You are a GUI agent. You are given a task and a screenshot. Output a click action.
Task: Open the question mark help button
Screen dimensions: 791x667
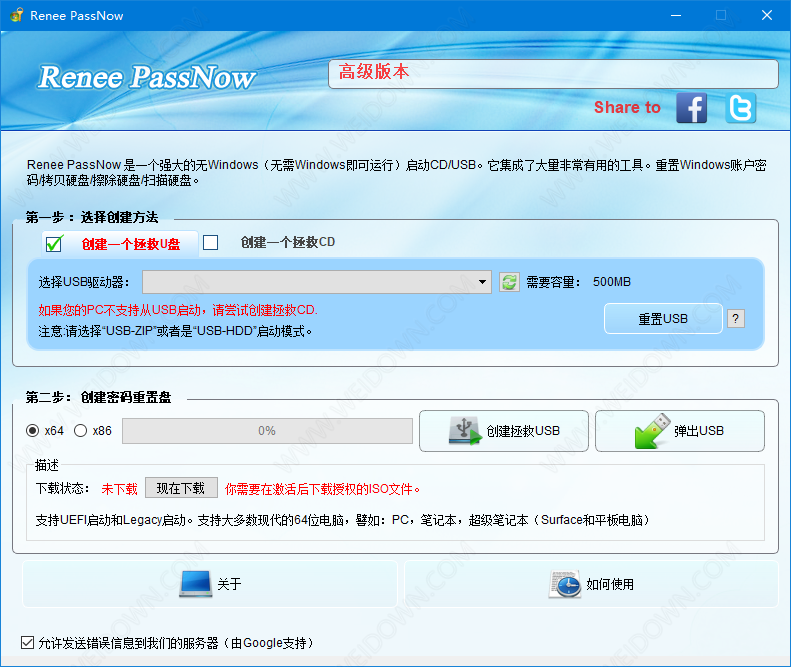pos(736,318)
